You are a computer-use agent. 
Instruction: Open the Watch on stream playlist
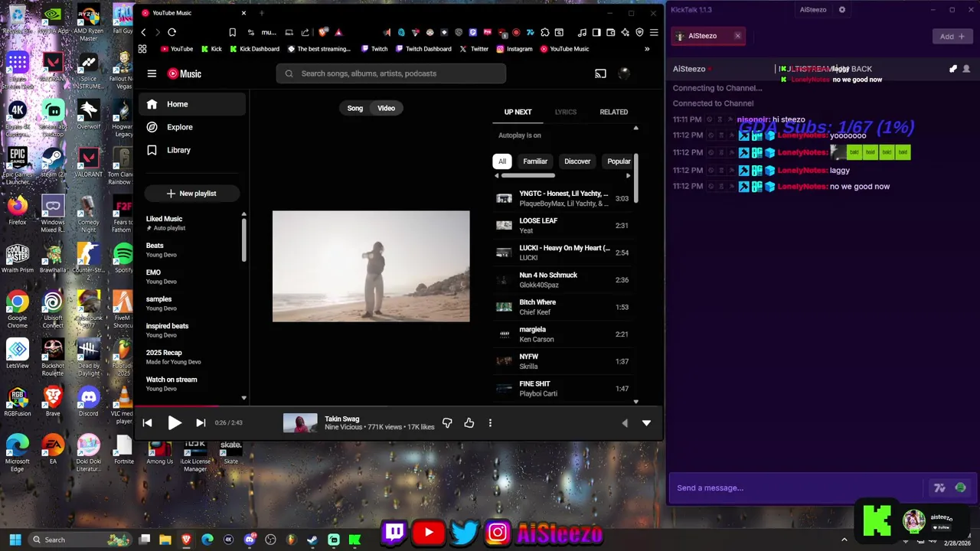click(191, 383)
